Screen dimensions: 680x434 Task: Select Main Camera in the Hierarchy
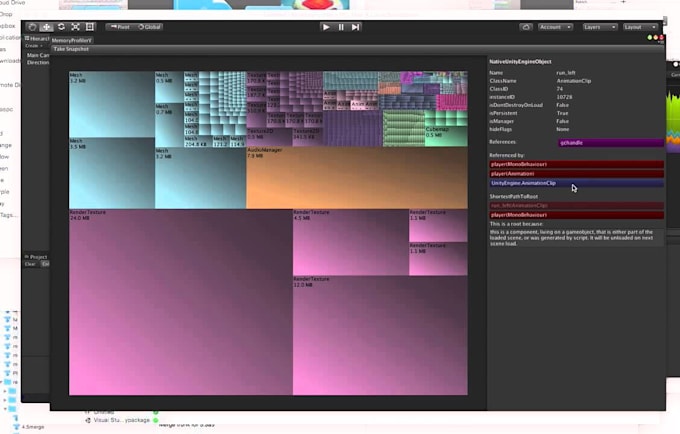tap(38, 55)
